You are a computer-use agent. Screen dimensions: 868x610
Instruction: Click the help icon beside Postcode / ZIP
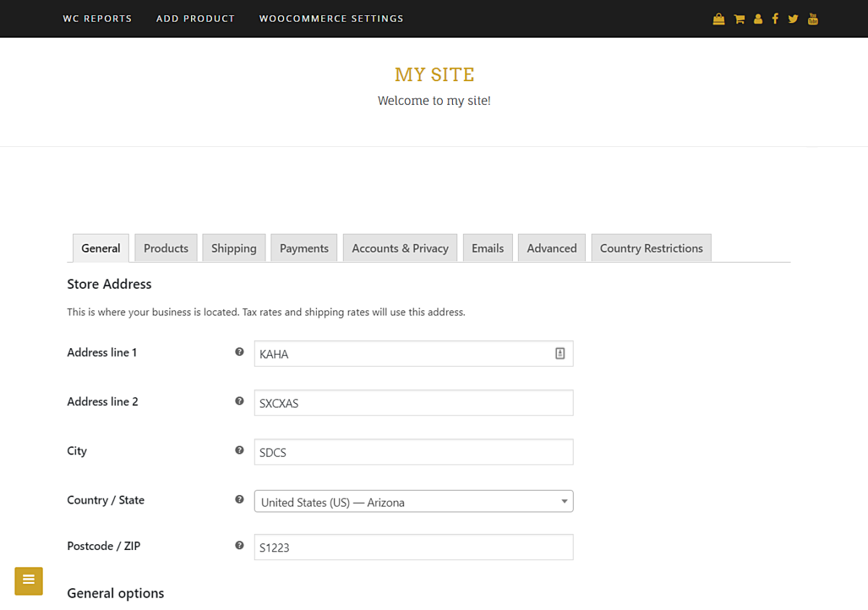coord(239,545)
